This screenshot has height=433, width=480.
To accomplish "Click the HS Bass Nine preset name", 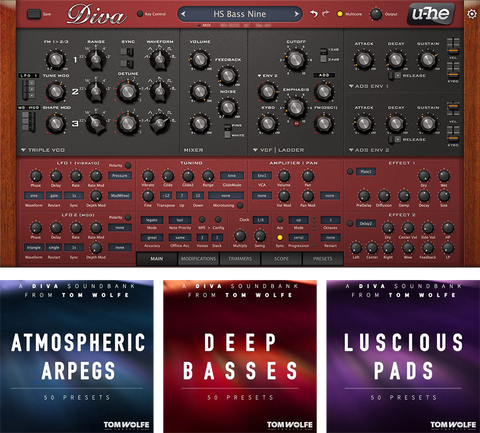I will 240,14.
